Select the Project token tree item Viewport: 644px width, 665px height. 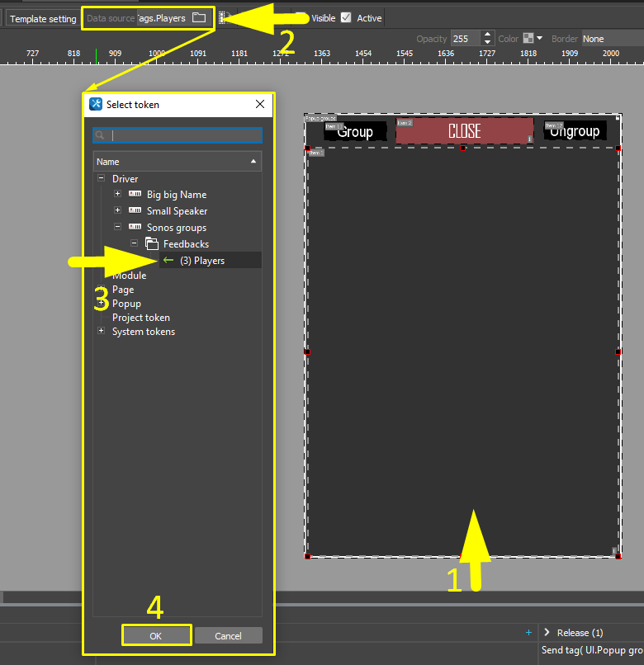point(141,318)
